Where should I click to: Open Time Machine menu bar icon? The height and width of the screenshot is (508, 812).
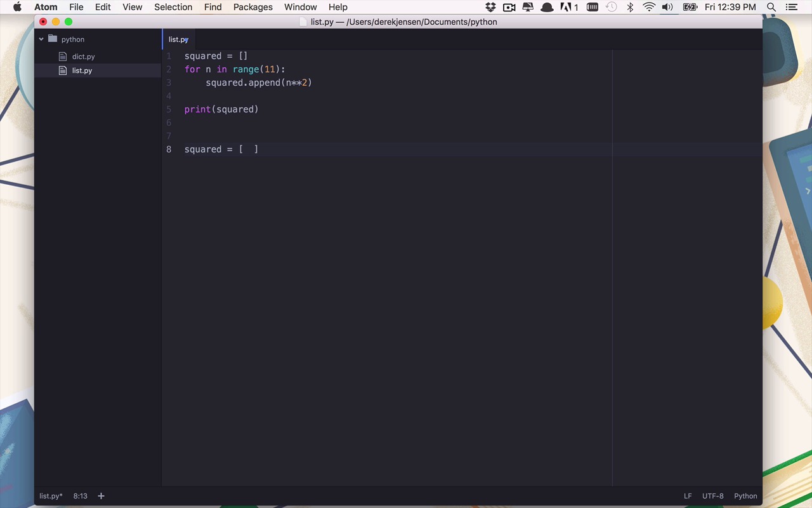(611, 7)
